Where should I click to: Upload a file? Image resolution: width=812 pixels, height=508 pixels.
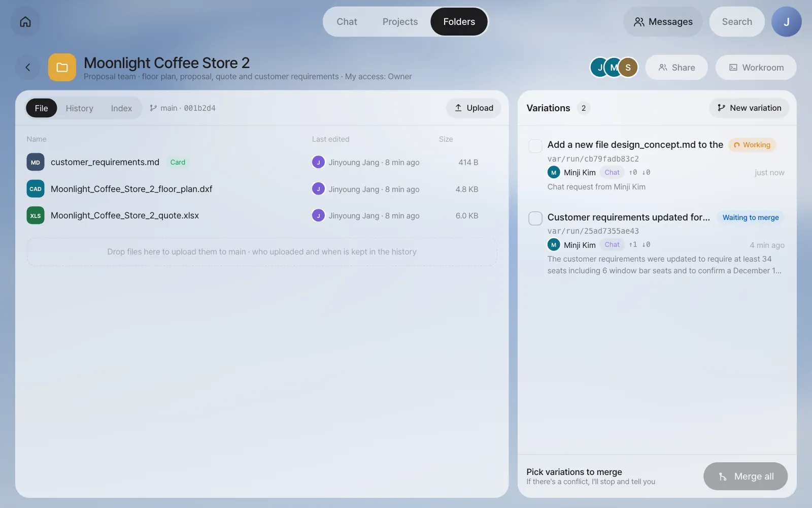pyautogui.click(x=473, y=108)
